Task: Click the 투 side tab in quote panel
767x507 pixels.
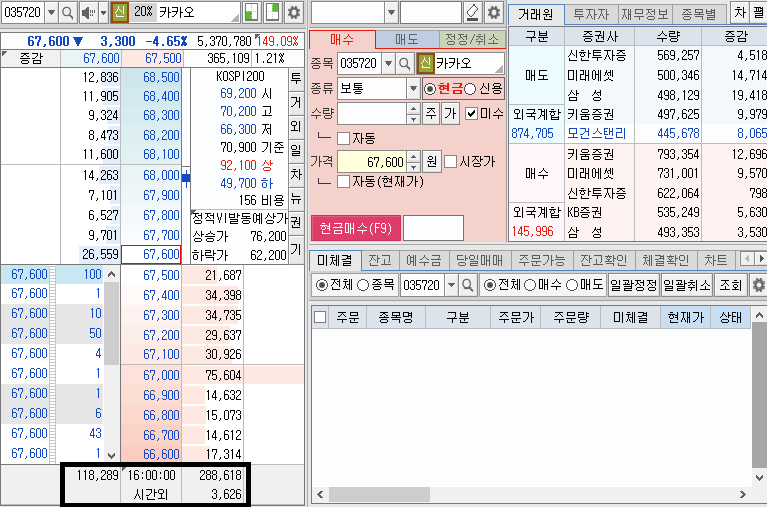Action: (296, 78)
